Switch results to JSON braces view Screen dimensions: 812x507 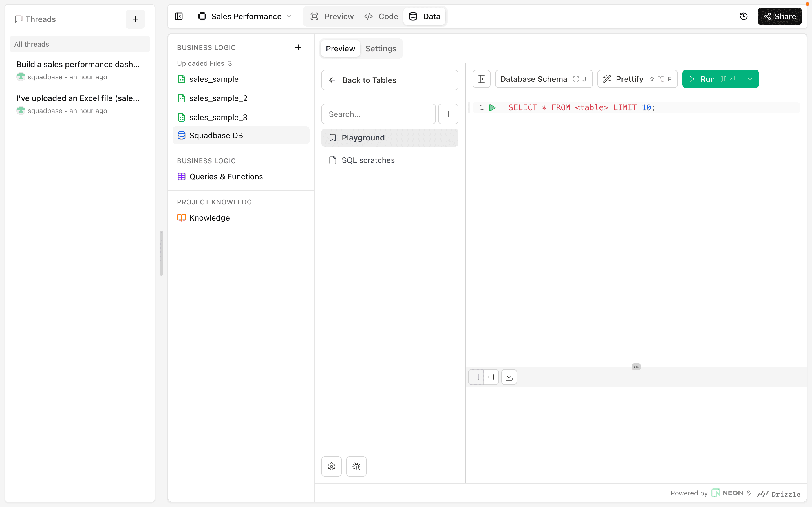tap(491, 377)
